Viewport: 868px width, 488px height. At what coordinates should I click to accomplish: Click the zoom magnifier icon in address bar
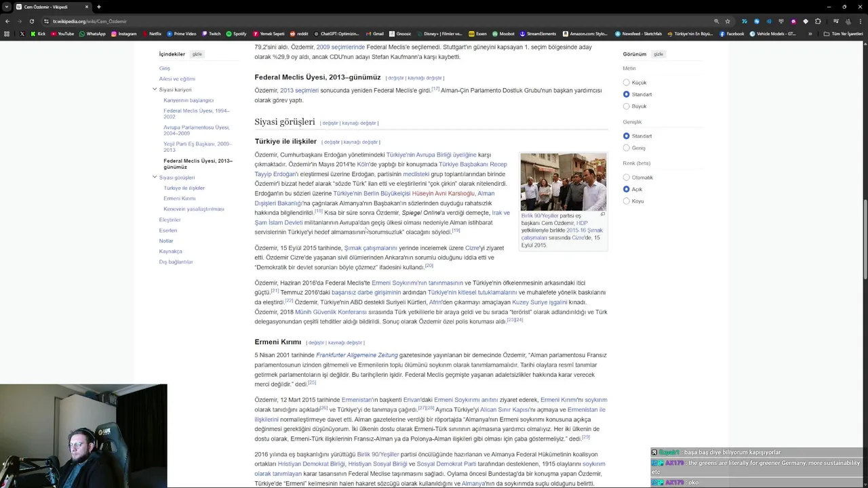click(716, 21)
